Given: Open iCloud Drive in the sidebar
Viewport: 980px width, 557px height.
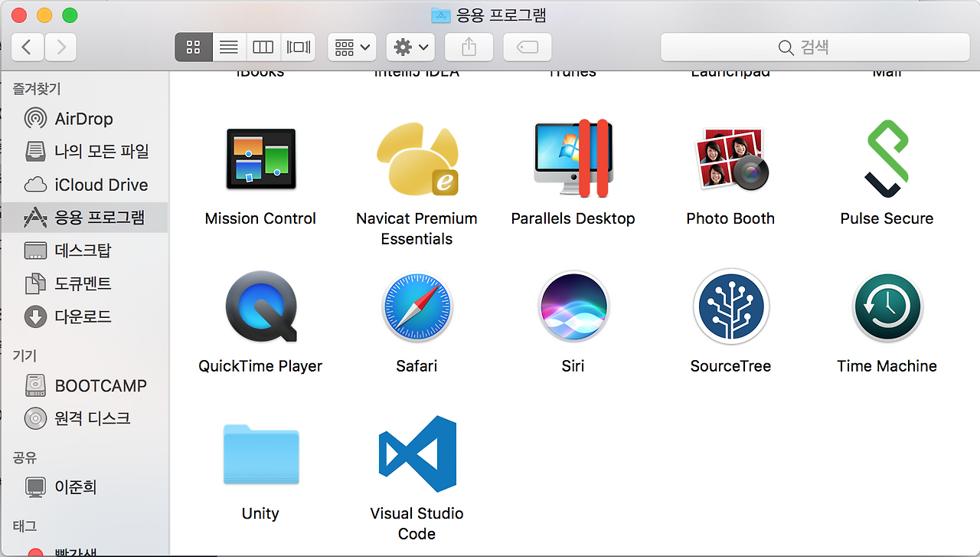Looking at the screenshot, I should point(84,185).
